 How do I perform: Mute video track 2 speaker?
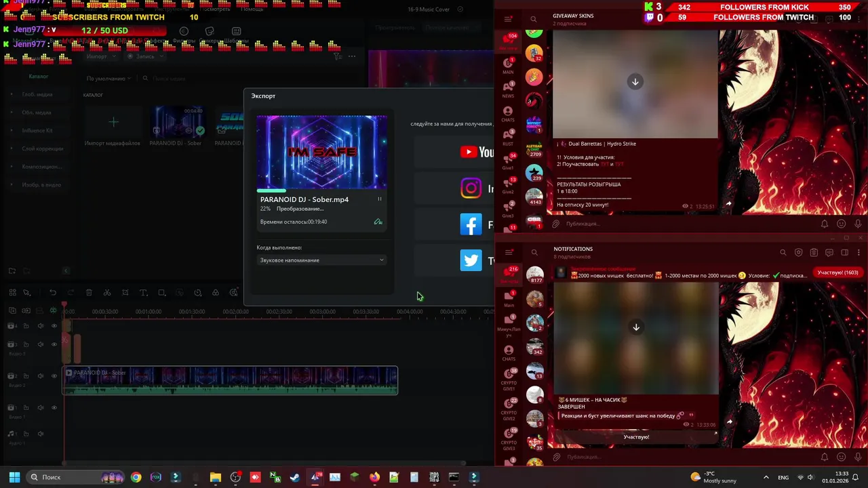click(x=41, y=376)
